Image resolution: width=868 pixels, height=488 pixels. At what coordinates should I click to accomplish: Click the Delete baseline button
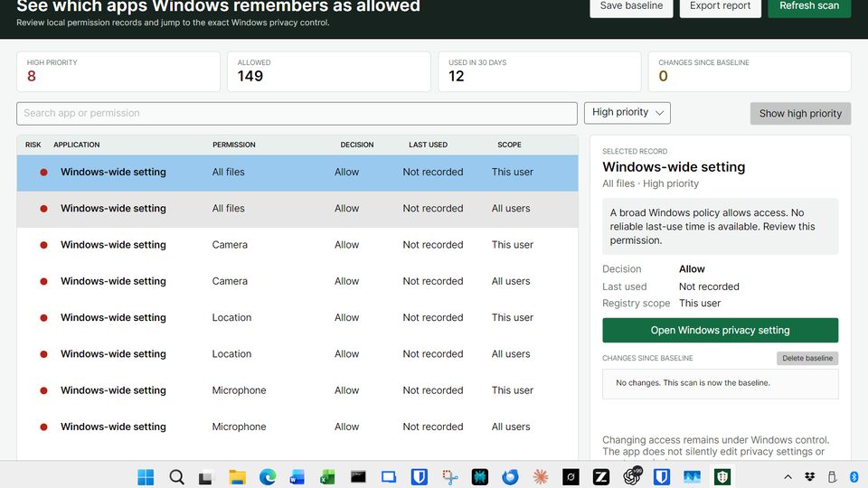pos(807,358)
